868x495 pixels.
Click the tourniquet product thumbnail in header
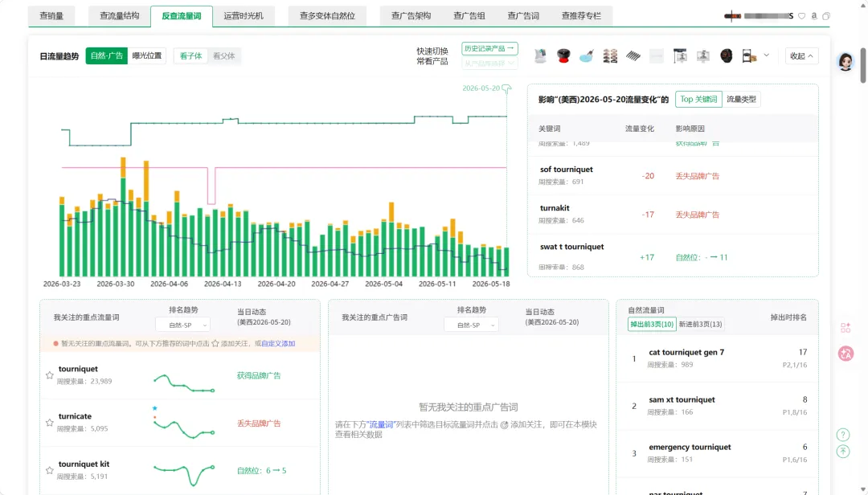pyautogui.click(x=732, y=16)
